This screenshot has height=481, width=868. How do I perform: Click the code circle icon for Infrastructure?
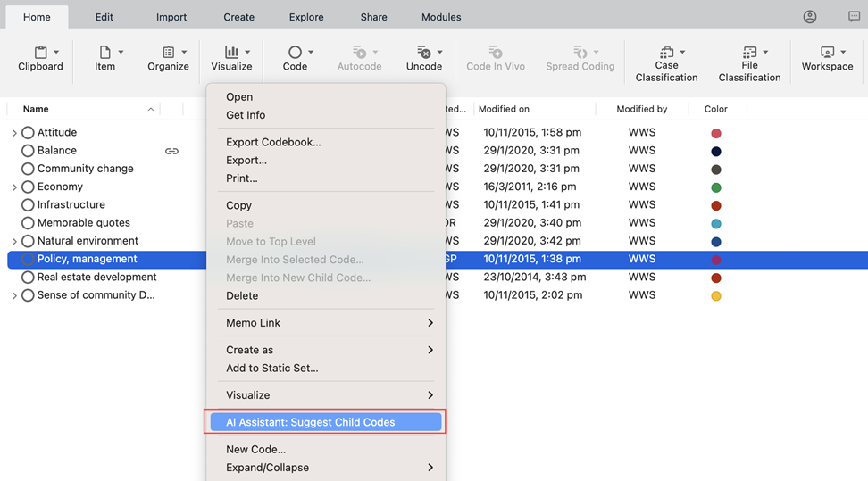pos(28,205)
